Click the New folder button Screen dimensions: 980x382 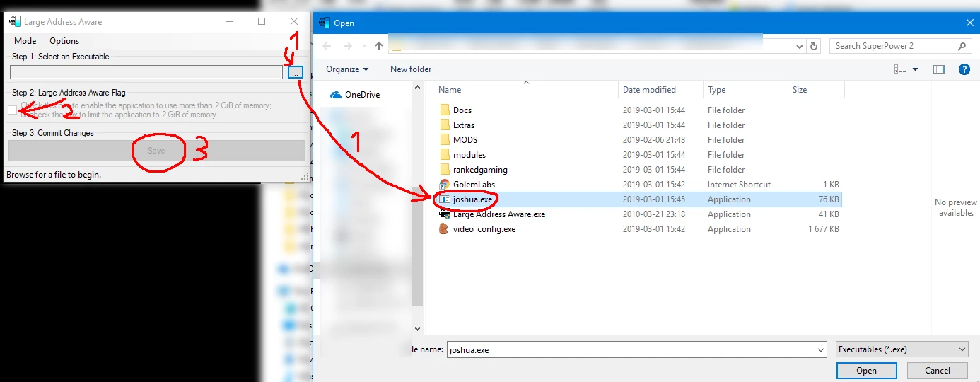point(411,69)
